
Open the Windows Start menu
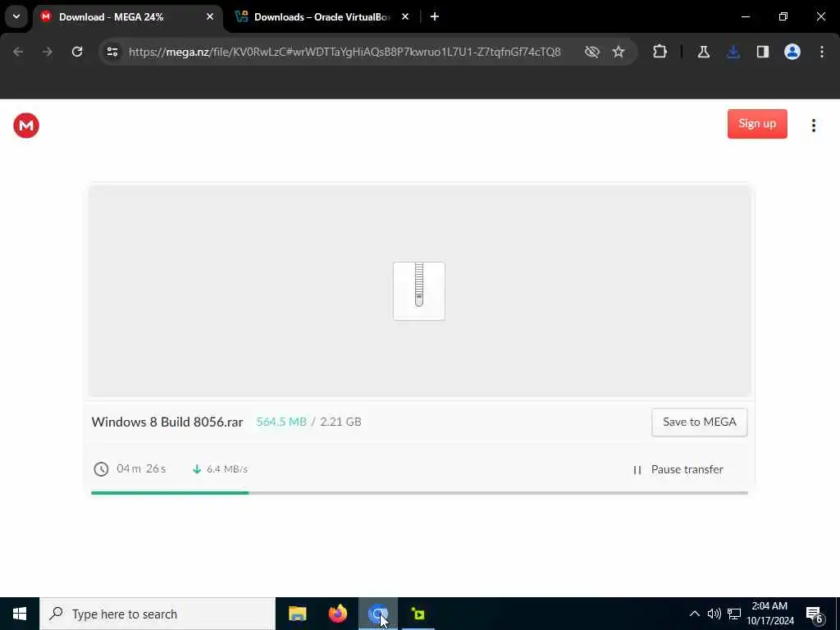point(20,614)
